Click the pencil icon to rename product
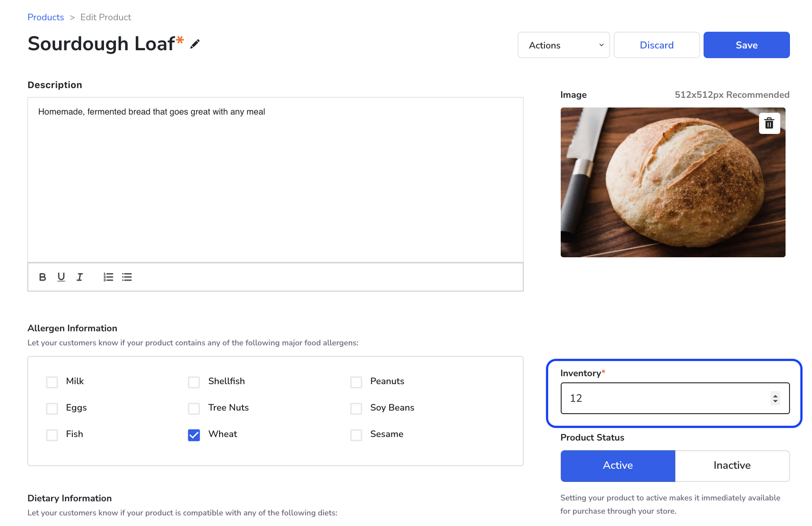The width and height of the screenshot is (812, 526). click(x=195, y=44)
